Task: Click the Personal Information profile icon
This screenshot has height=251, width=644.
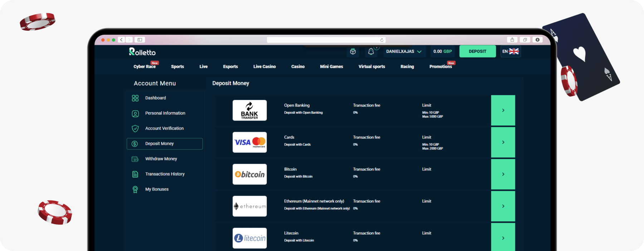Action: coord(135,113)
